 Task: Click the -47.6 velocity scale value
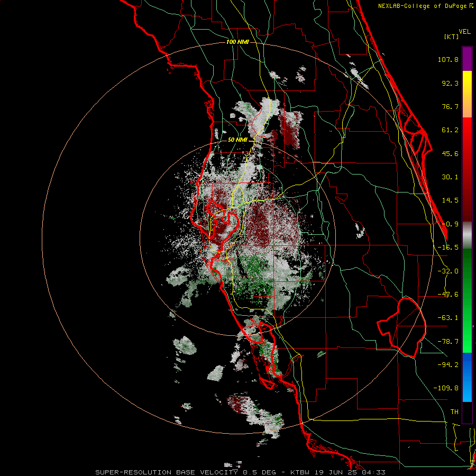point(448,295)
